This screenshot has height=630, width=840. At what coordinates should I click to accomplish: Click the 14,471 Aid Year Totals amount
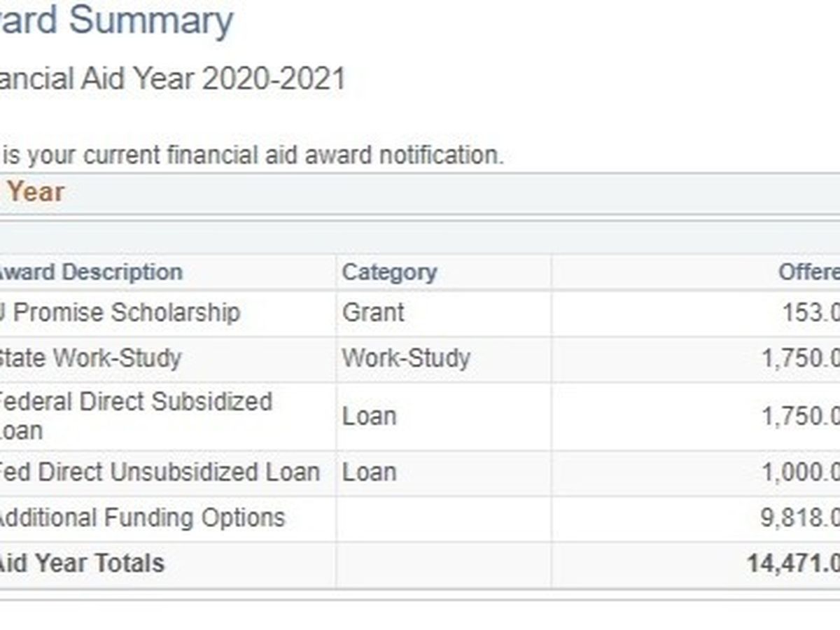(x=793, y=563)
